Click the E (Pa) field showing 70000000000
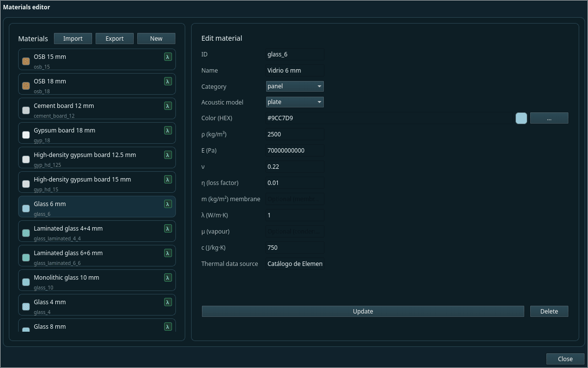The height and width of the screenshot is (368, 588). point(294,151)
